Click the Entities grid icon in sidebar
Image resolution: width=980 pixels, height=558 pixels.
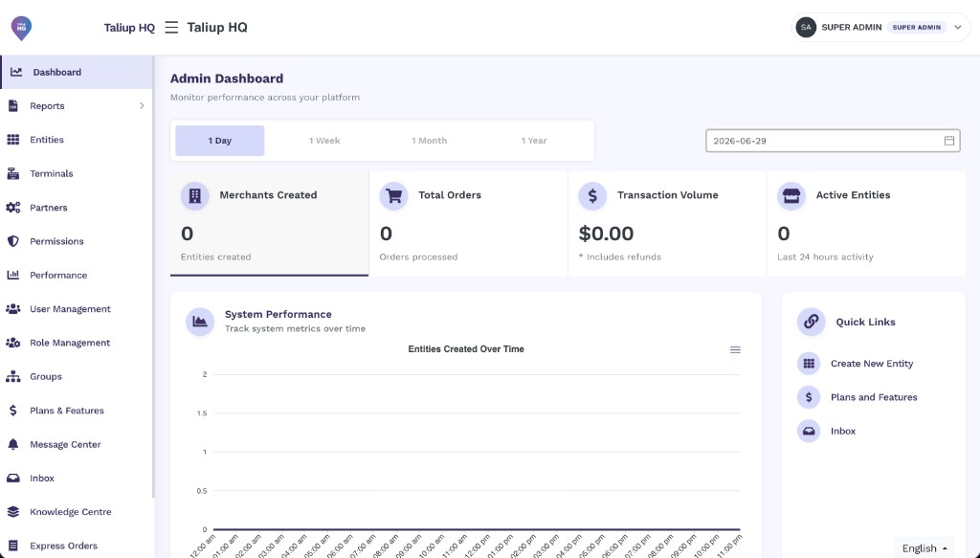click(x=13, y=140)
